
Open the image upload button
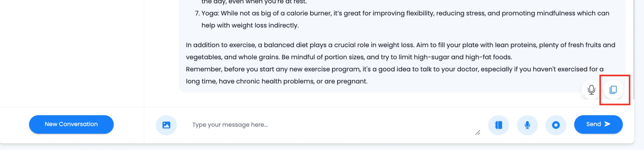coord(166,125)
